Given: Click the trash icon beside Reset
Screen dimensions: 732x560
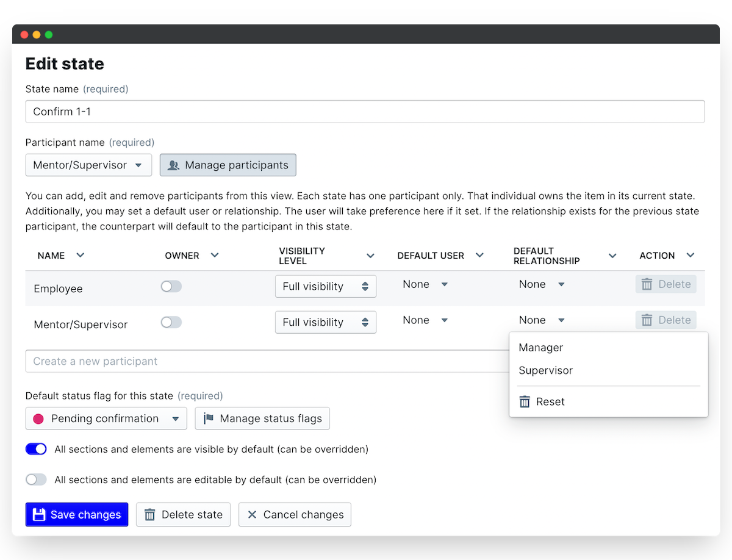Looking at the screenshot, I should 525,401.
